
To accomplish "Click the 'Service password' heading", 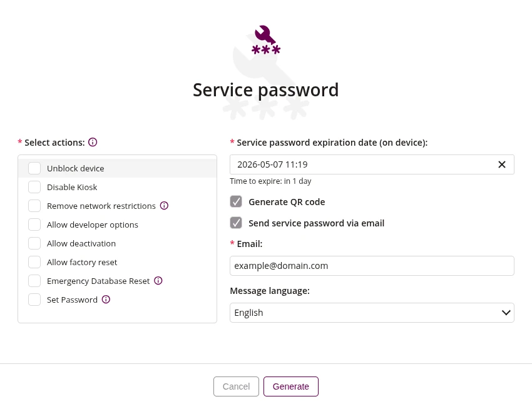I will [x=265, y=90].
